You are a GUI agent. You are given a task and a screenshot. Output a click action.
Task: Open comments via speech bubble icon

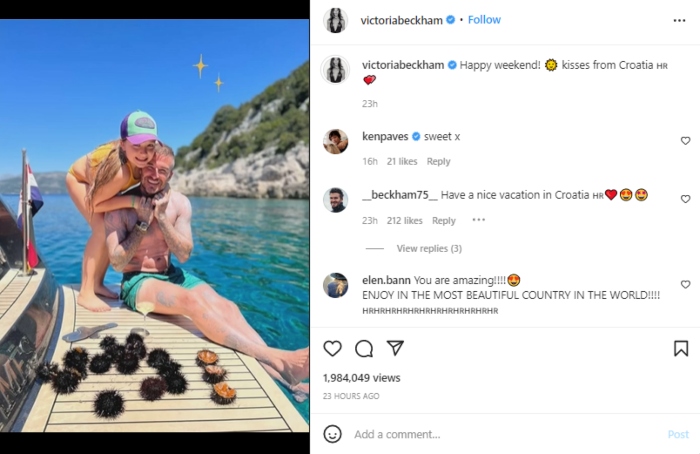[364, 348]
